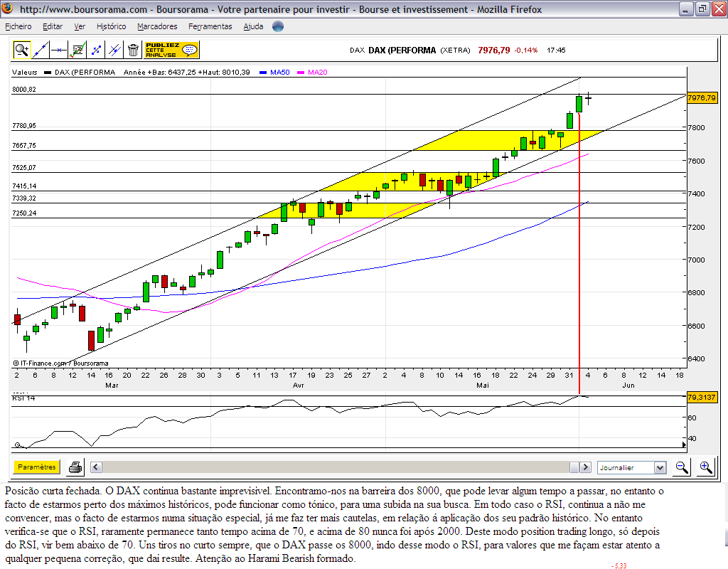
Task: Click the yellow 7976,79 price tag on axis
Action: coord(702,97)
